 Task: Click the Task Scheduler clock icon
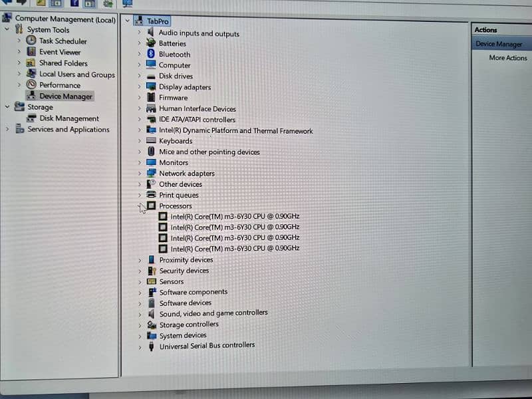coord(31,41)
